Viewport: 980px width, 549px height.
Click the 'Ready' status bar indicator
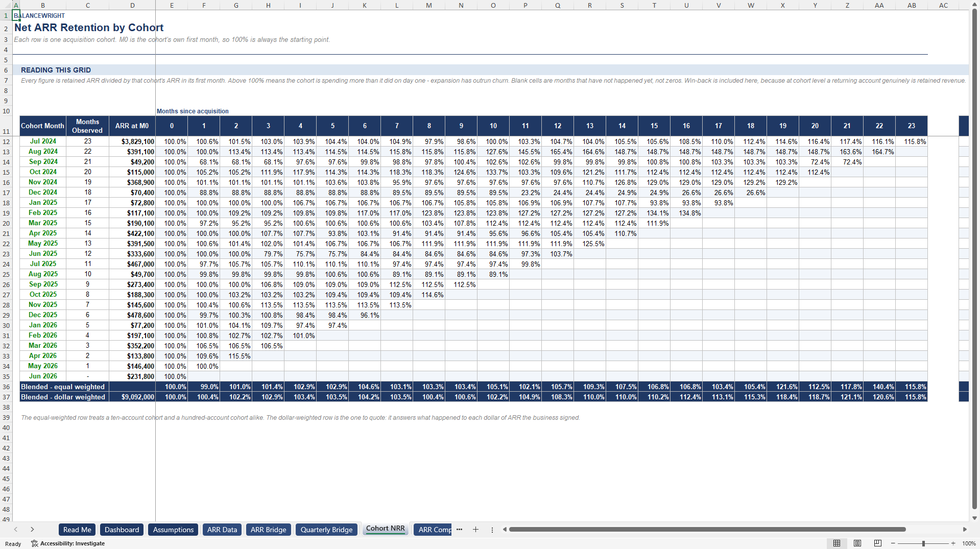13,544
